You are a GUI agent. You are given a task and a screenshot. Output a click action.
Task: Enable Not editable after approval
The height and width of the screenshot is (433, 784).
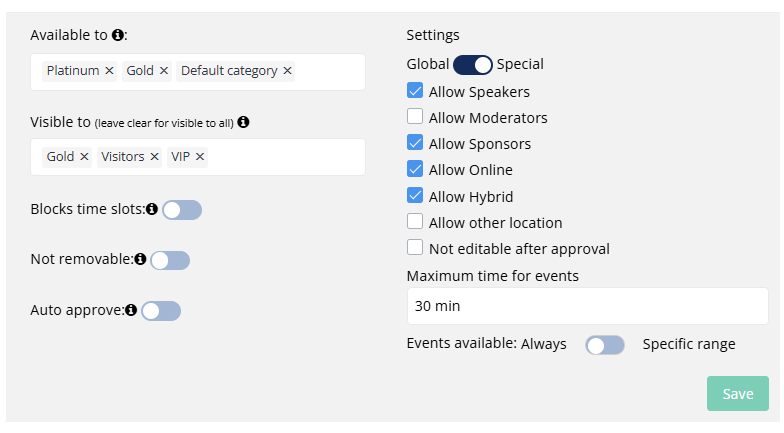[415, 248]
